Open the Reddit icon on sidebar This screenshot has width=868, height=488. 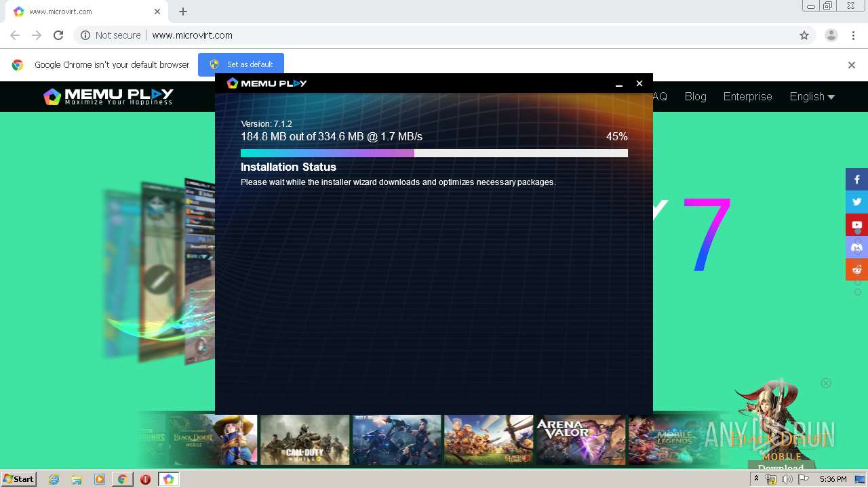[x=856, y=269]
